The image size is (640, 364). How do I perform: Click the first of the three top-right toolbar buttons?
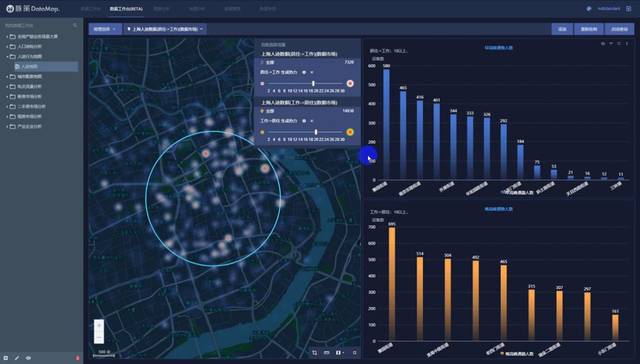pyautogui.click(x=562, y=29)
